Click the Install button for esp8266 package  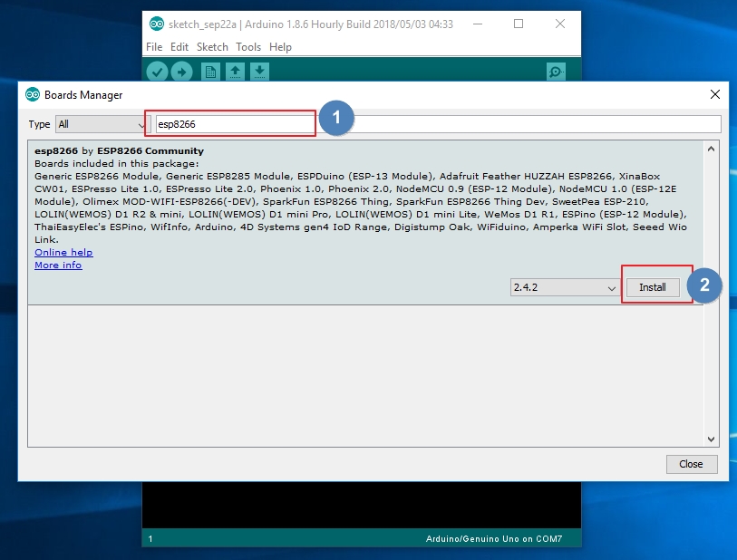point(653,287)
